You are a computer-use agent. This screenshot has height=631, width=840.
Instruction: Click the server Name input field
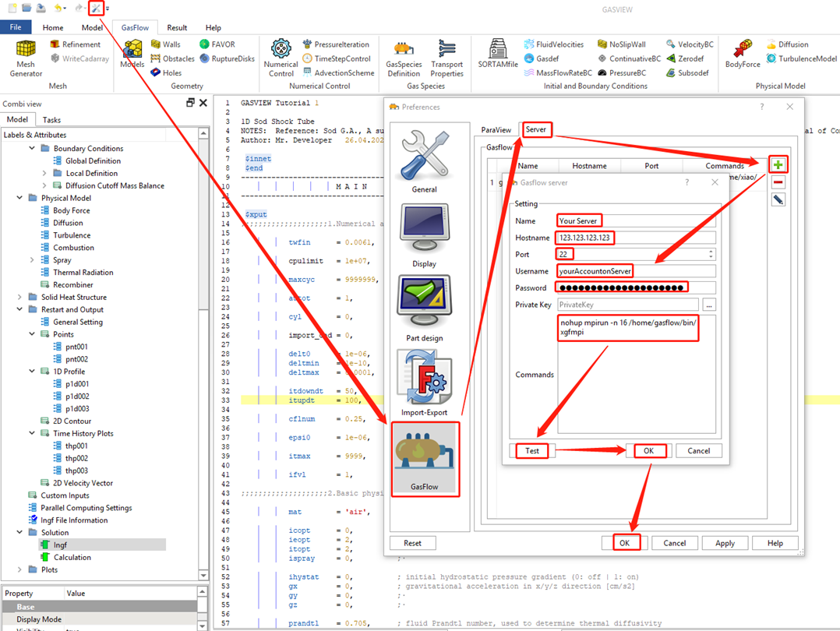(x=636, y=220)
